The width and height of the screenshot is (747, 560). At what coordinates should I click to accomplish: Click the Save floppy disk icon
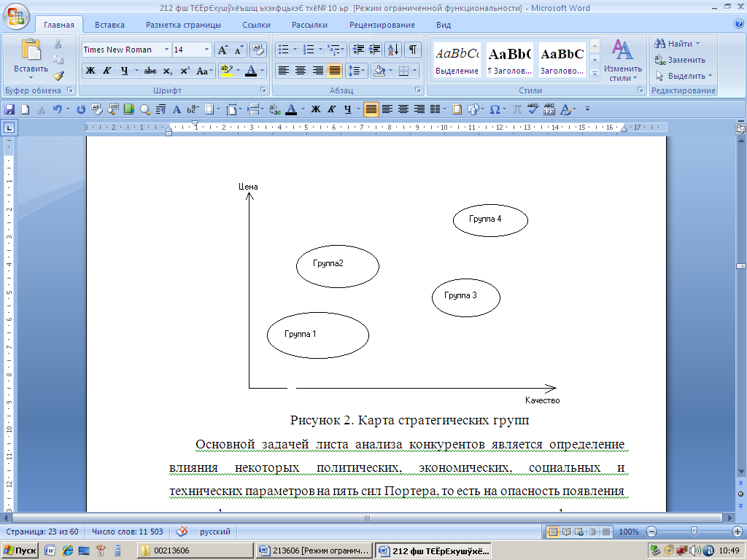[9, 109]
